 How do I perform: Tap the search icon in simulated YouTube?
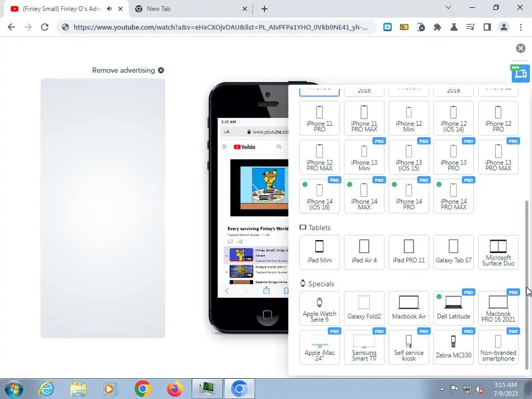(279, 147)
